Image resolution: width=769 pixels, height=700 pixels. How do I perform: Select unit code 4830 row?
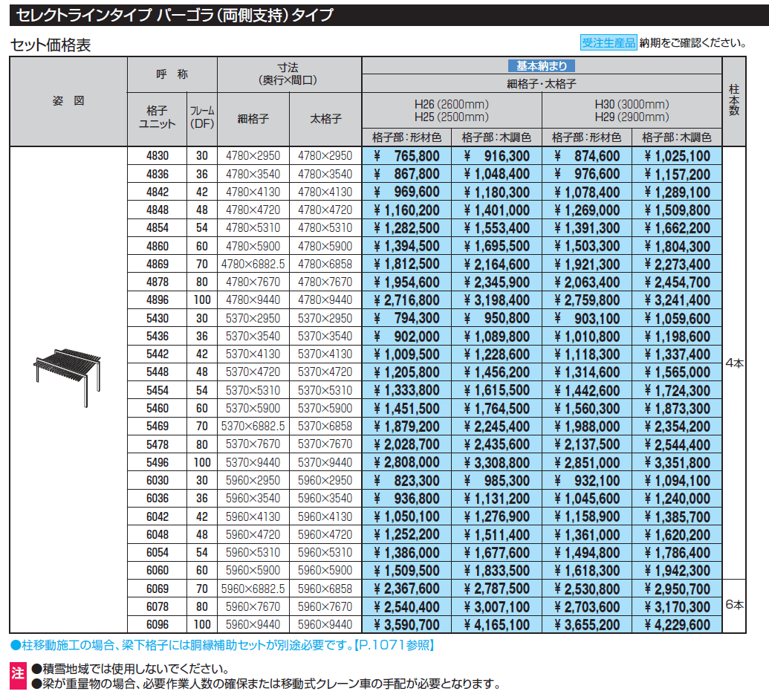(157, 156)
